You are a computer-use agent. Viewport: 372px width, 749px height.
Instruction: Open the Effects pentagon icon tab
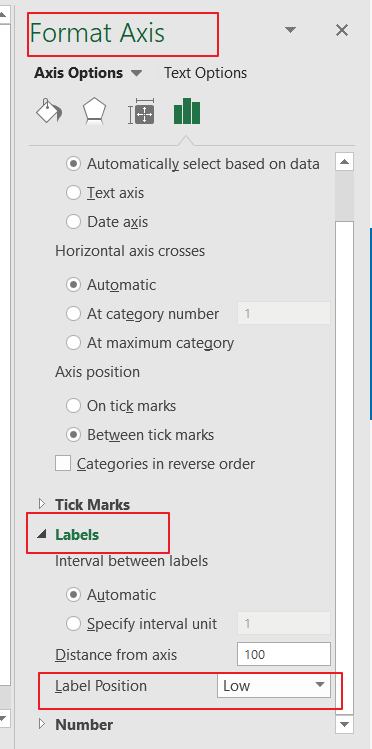pos(95,111)
